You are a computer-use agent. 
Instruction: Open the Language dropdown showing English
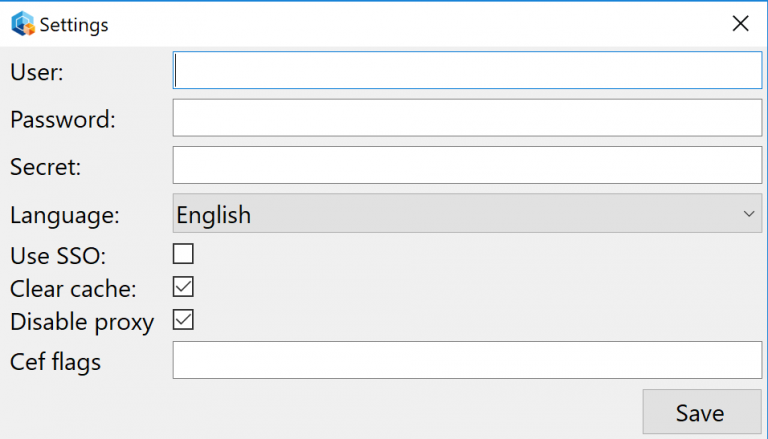click(x=467, y=213)
